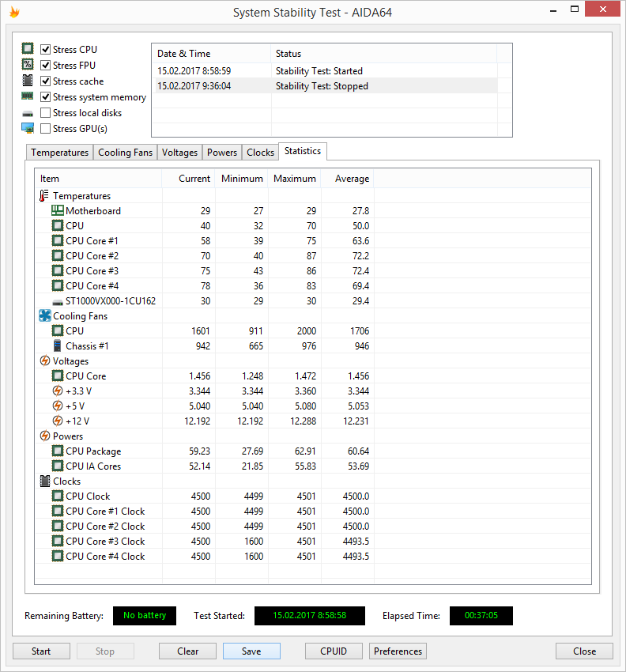
Task: Click the CPU chip icon beside Stress CPU
Action: 28,48
